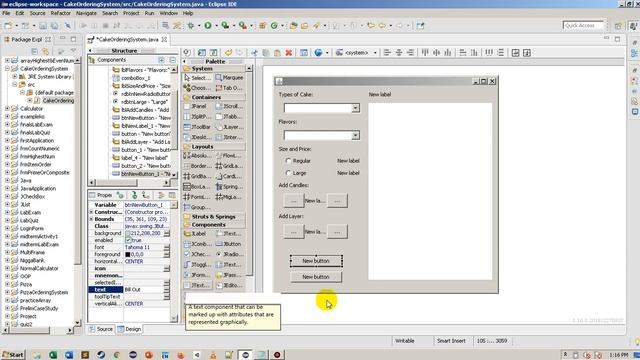Image resolution: width=640 pixels, height=360 pixels.
Task: Expand the Constructor property row
Action: (x=91, y=212)
